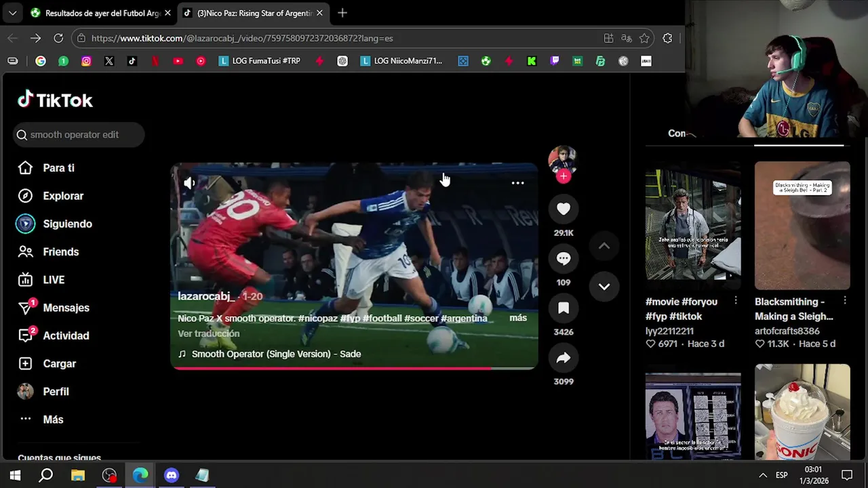This screenshot has height=488, width=868.
Task: Follow lazarocabj_ with red plus badge
Action: point(564,176)
